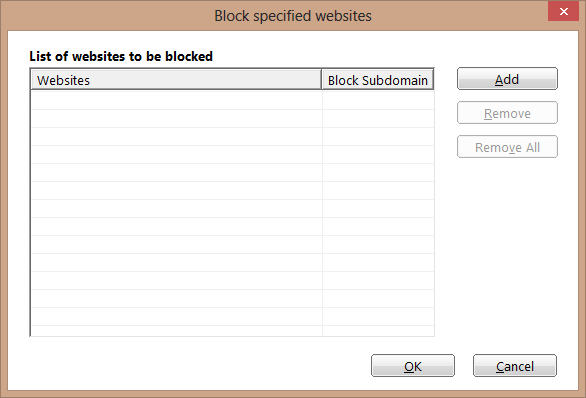
Task: Sort by the Websites column header
Action: (176, 80)
